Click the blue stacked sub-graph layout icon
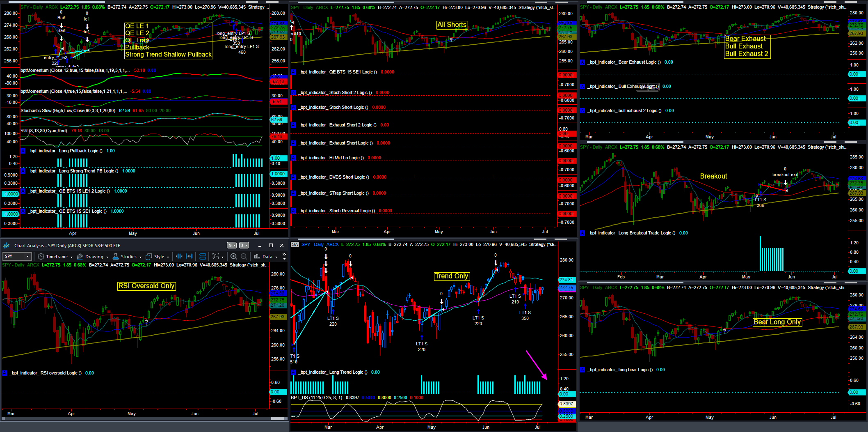Screen dimensions: 868x432 point(202,257)
